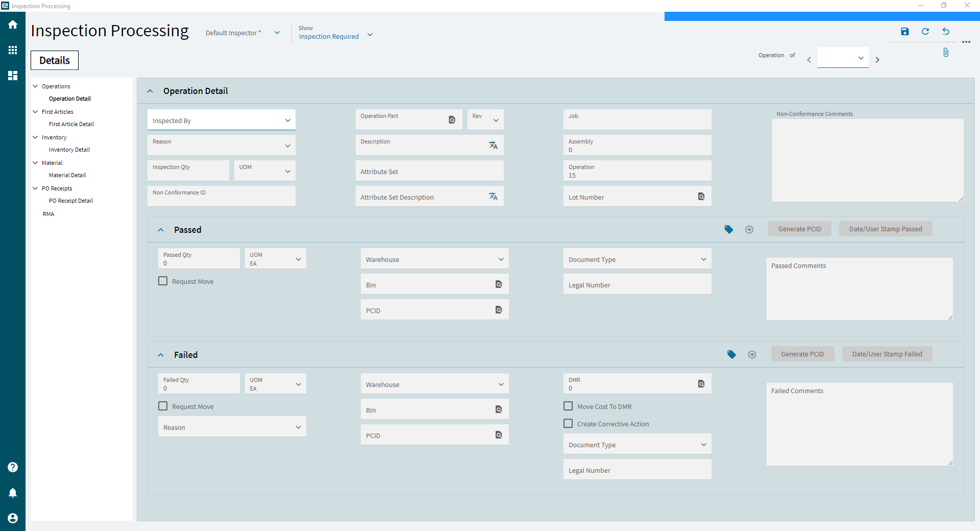Click into Non-Conformance Comments box
Screen dimensions: 980x531
pyautogui.click(x=868, y=160)
